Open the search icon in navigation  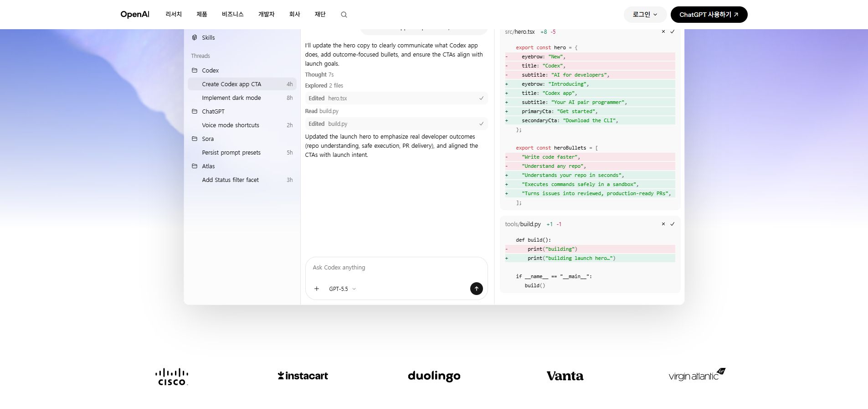[344, 15]
